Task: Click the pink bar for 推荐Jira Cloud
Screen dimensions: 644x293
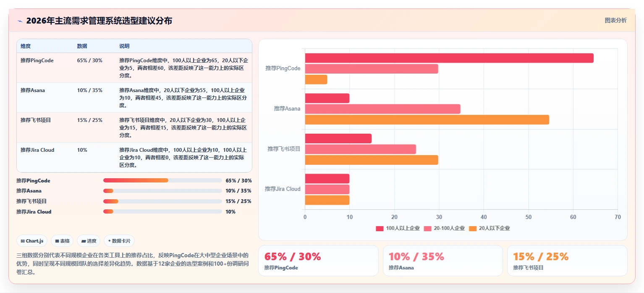Action: tap(327, 189)
